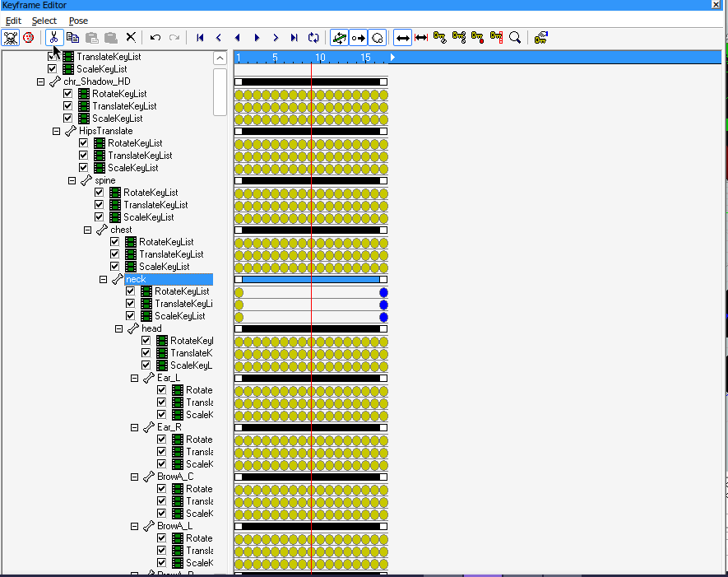The width and height of the screenshot is (728, 577).
Task: Click the Delete X icon in toolbar
Action: [131, 37]
